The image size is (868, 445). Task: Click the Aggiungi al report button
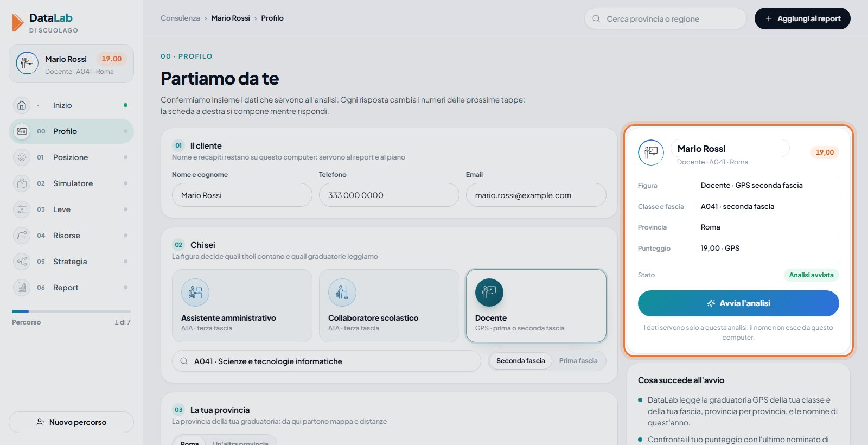tap(802, 18)
